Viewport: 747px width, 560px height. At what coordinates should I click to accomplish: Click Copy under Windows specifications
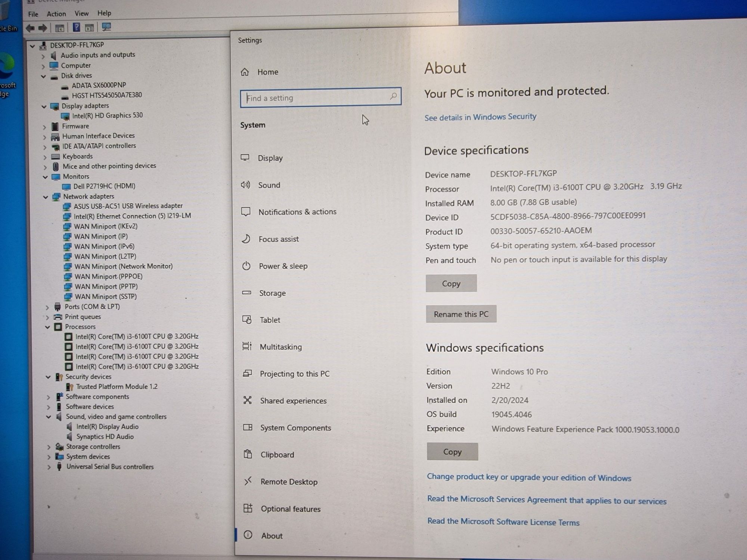tap(452, 452)
